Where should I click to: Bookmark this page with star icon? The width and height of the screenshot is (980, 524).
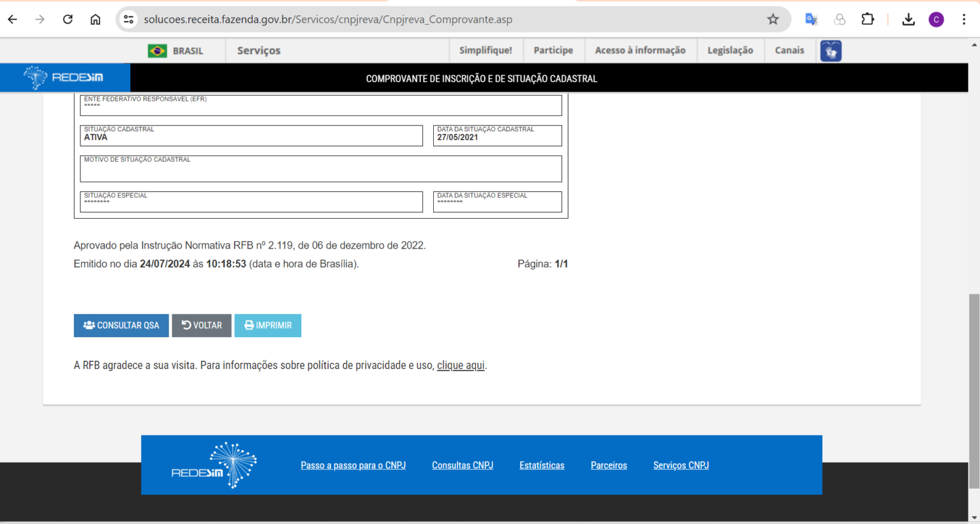pos(773,19)
